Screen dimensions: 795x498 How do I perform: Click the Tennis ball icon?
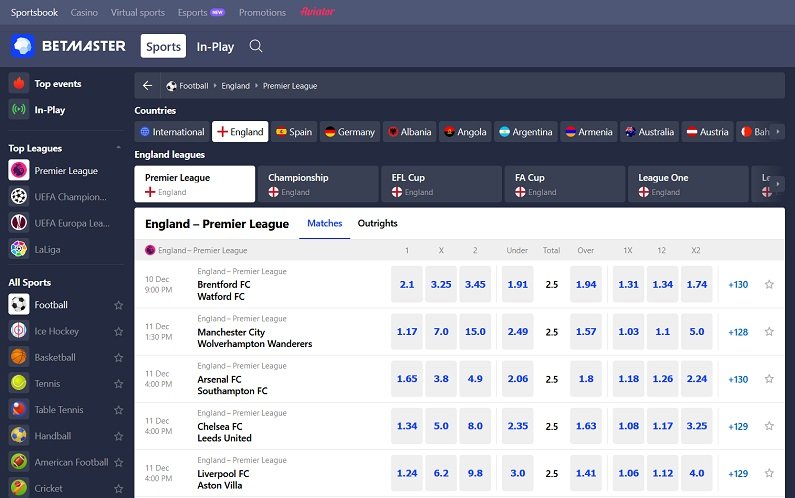click(x=19, y=383)
